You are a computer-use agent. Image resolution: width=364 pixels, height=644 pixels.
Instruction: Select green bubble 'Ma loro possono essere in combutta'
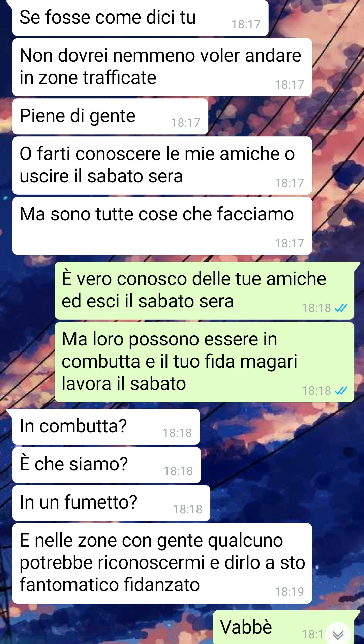204,362
